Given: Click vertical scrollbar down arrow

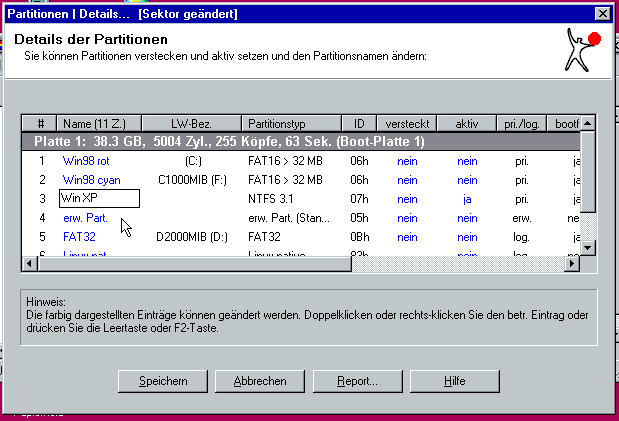Looking at the screenshot, I should [x=588, y=247].
